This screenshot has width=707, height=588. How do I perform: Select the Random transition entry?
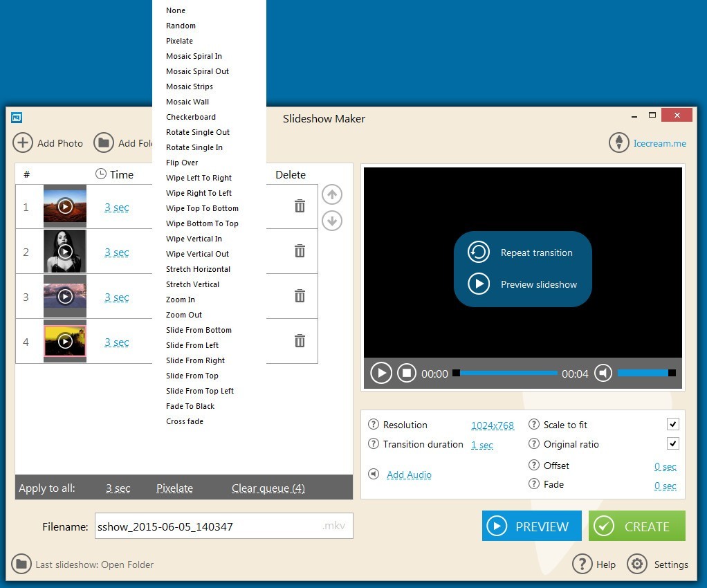[181, 26]
